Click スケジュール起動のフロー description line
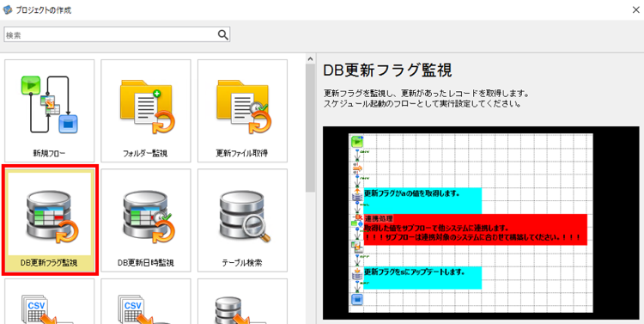 point(422,105)
